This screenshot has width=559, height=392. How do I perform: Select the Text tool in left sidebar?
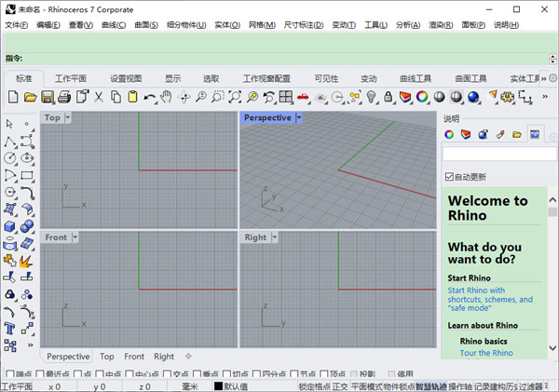click(x=10, y=329)
